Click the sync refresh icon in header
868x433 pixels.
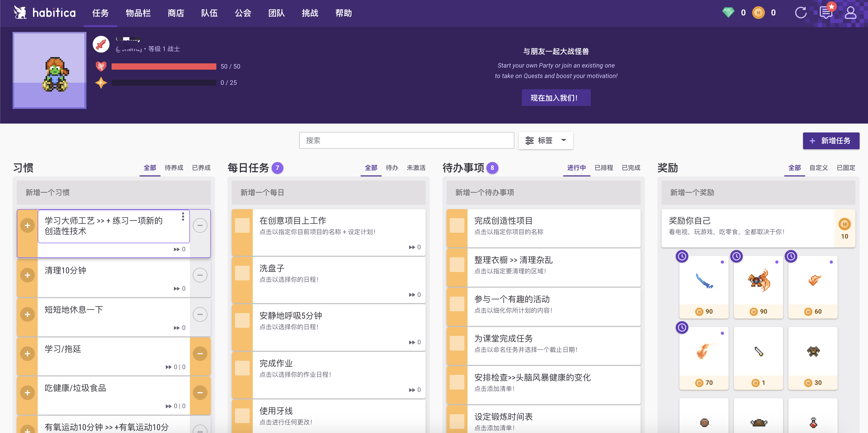click(x=800, y=13)
